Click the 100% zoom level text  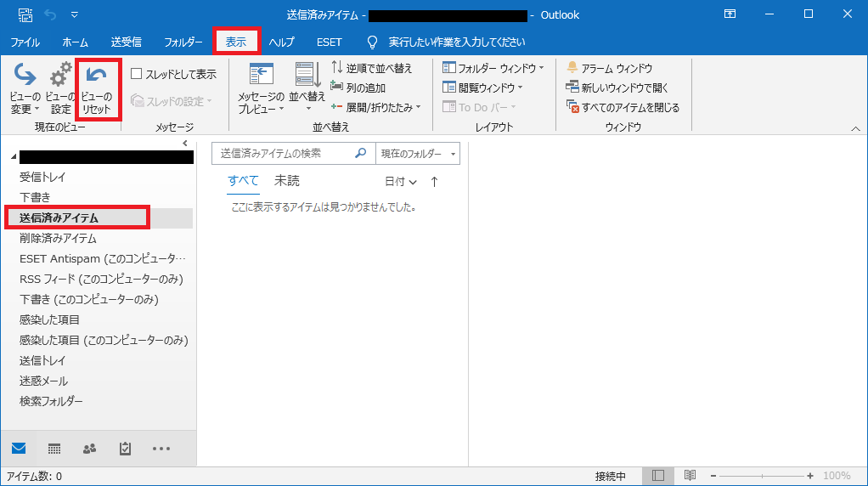(x=837, y=476)
